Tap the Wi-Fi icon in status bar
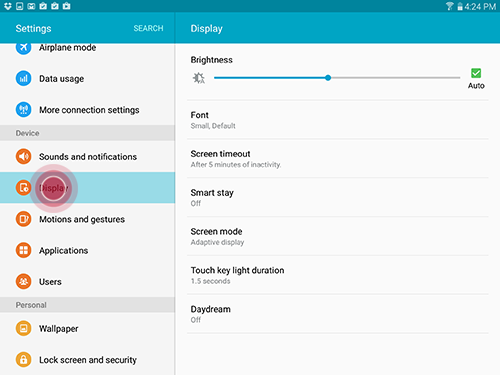This screenshot has height=375, width=500. click(449, 6)
